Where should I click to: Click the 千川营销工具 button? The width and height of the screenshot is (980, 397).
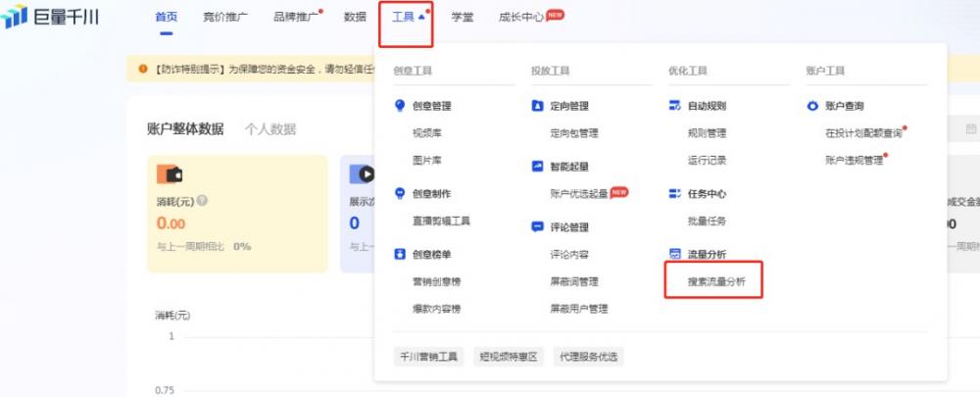[429, 357]
